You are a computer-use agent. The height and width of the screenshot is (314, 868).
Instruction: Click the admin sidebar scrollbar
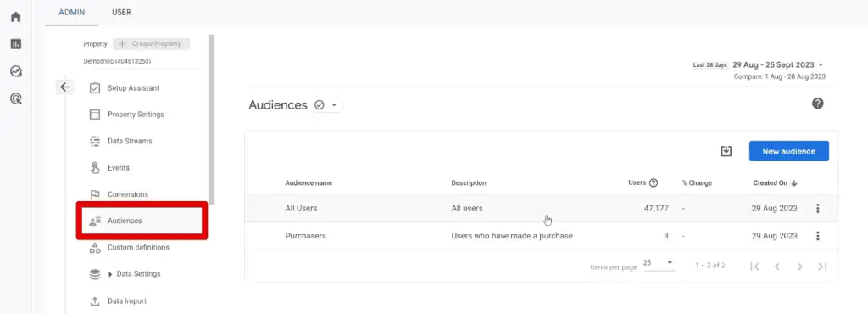[x=211, y=120]
